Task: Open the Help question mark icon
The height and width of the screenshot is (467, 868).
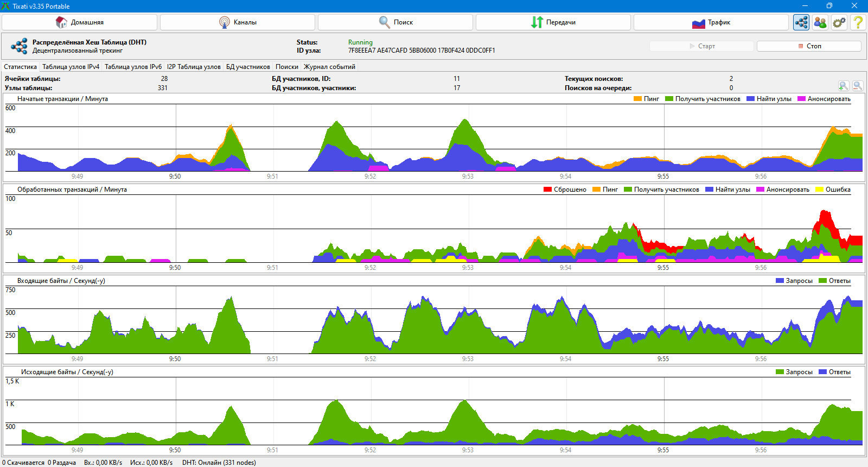Action: 858,22
